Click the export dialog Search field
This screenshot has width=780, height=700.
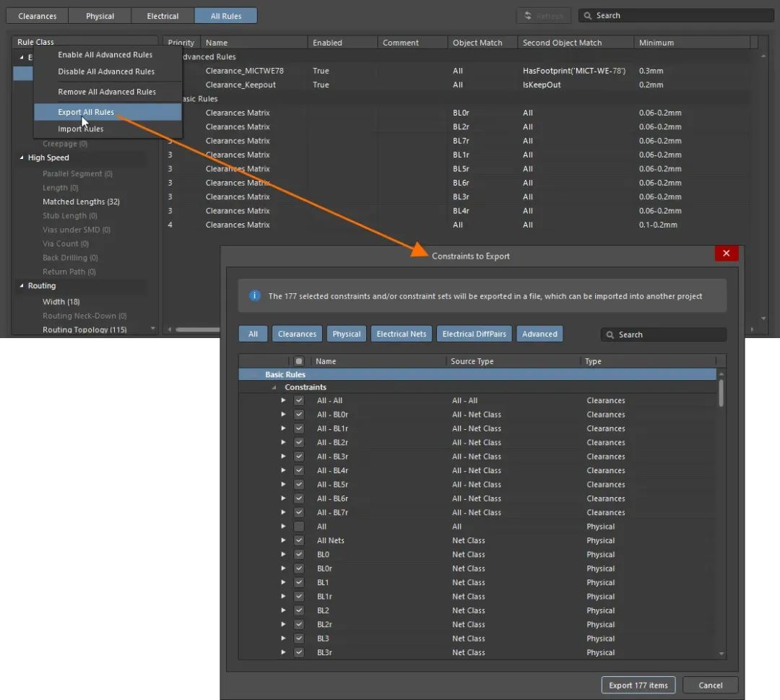tap(664, 334)
